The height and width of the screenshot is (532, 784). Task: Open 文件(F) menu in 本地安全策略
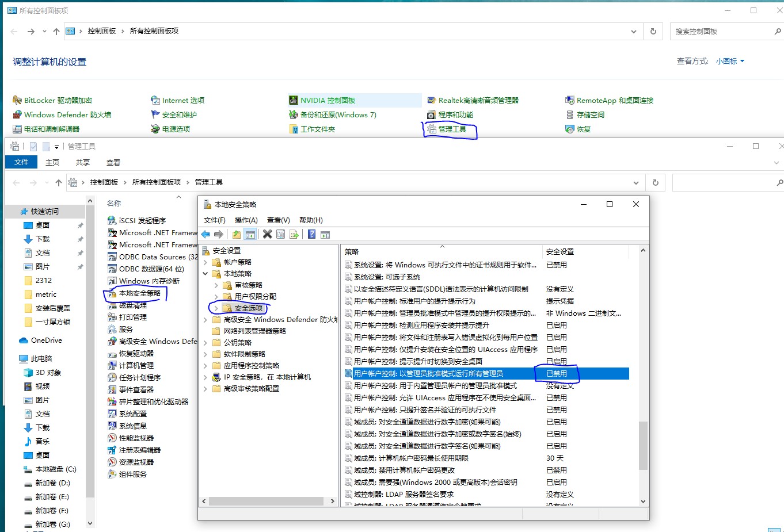pos(215,220)
